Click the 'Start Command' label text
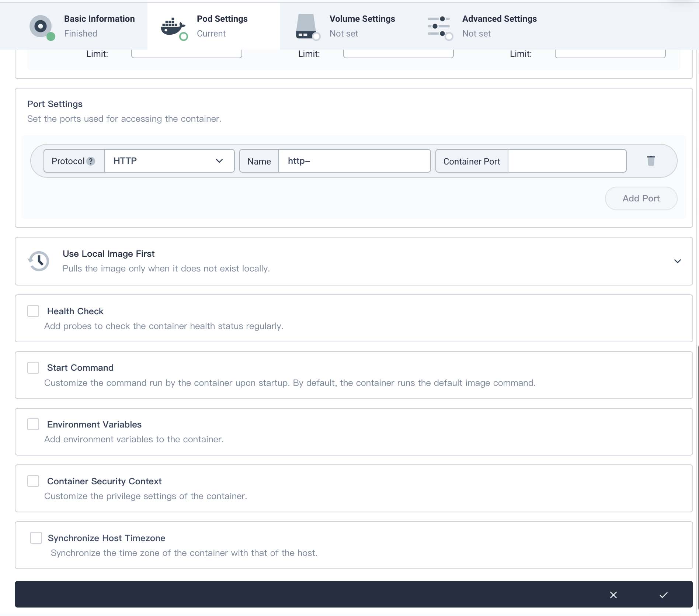The image size is (699, 616). 80,368
